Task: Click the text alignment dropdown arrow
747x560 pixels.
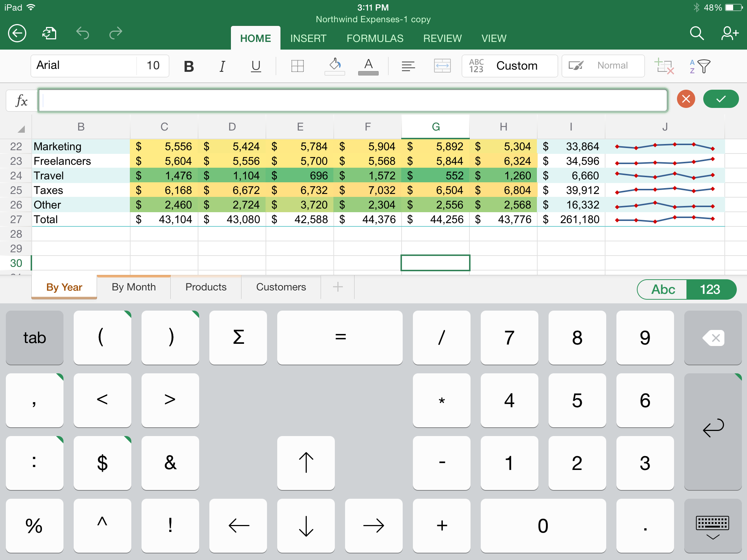Action: pyautogui.click(x=408, y=65)
